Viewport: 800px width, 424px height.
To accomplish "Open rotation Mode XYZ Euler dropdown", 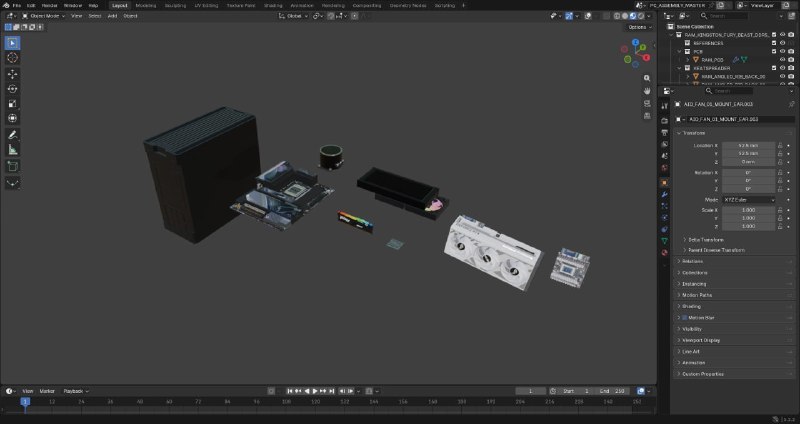I will click(748, 199).
